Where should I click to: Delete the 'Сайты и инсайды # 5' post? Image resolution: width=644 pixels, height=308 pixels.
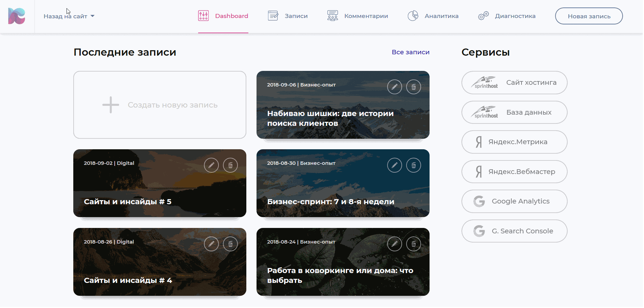pyautogui.click(x=230, y=165)
